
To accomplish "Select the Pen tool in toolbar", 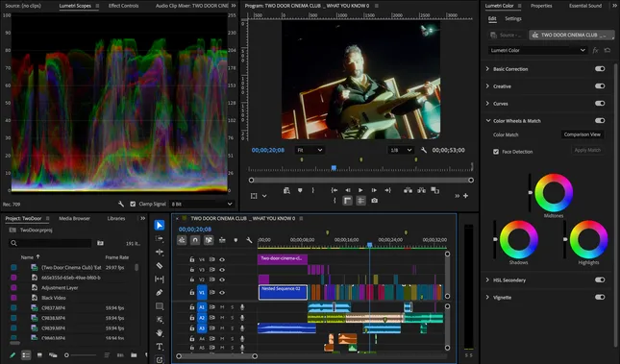I will click(x=160, y=293).
